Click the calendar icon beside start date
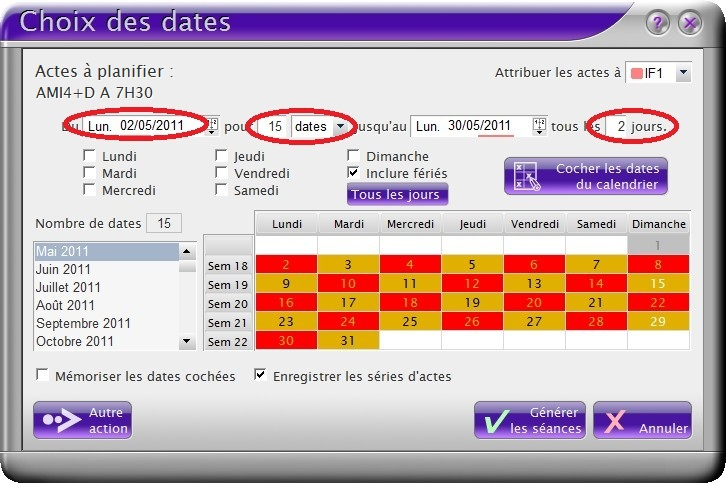This screenshot has width=726, height=483. [212, 125]
